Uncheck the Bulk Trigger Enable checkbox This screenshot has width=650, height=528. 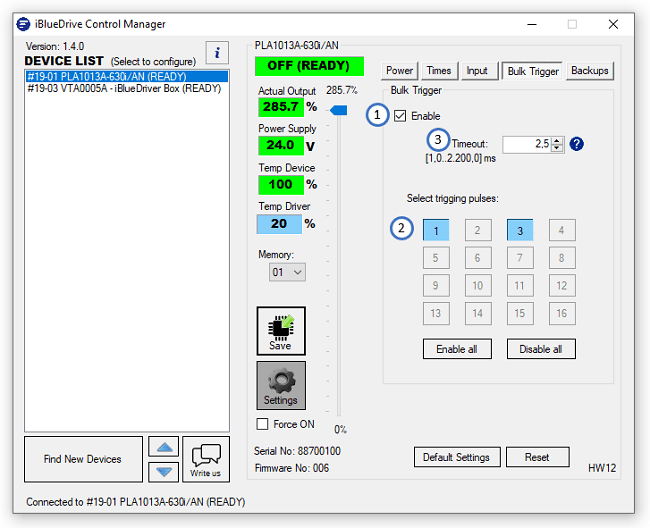[400, 116]
